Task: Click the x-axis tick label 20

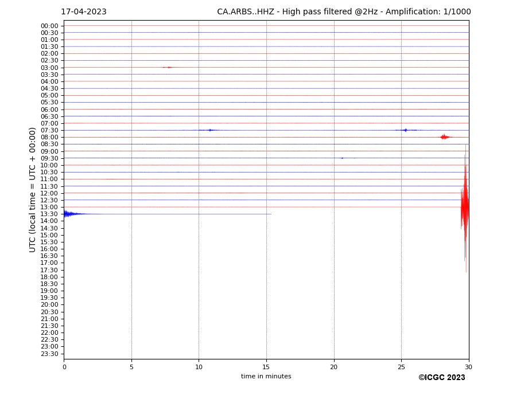Action: [x=334, y=367]
